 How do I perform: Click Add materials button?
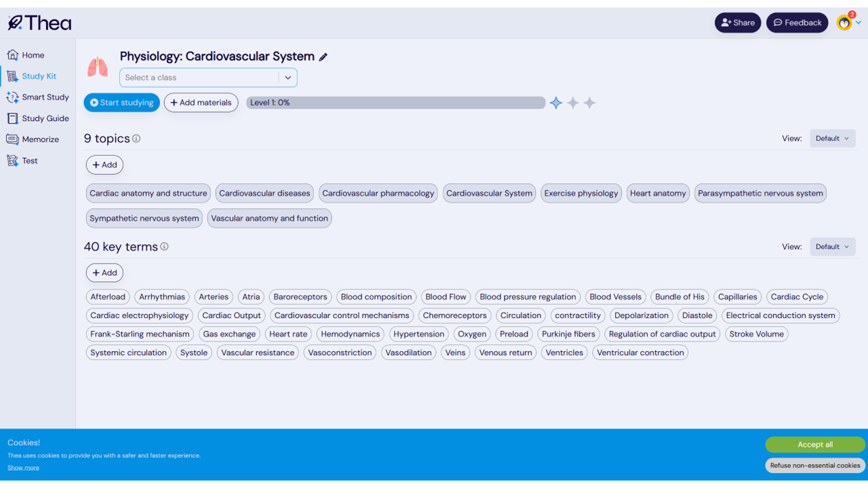pyautogui.click(x=201, y=103)
